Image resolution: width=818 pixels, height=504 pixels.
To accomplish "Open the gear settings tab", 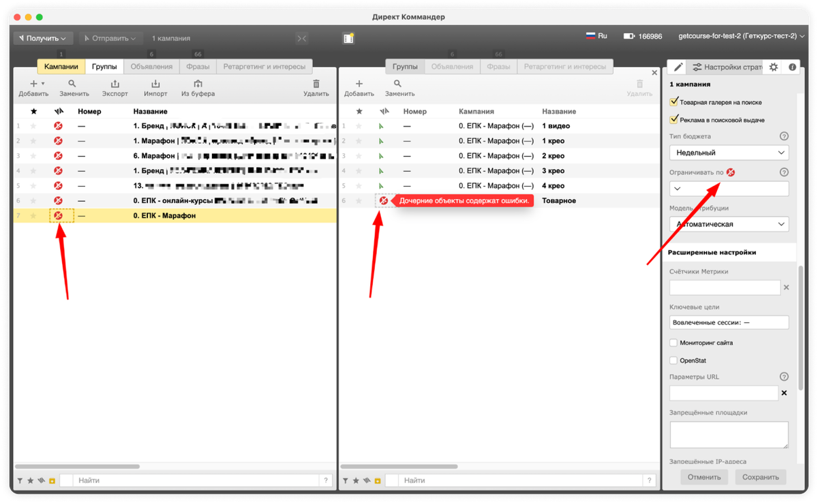I will click(x=773, y=67).
